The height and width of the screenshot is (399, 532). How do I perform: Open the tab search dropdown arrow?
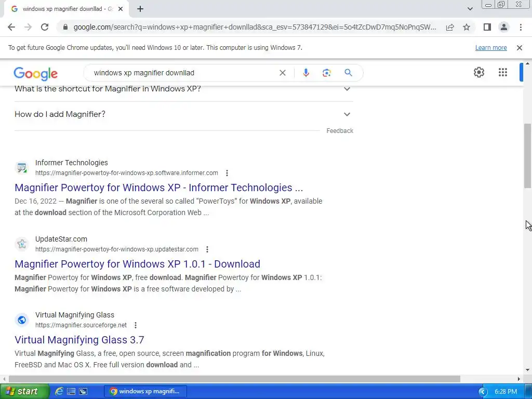pos(470,9)
